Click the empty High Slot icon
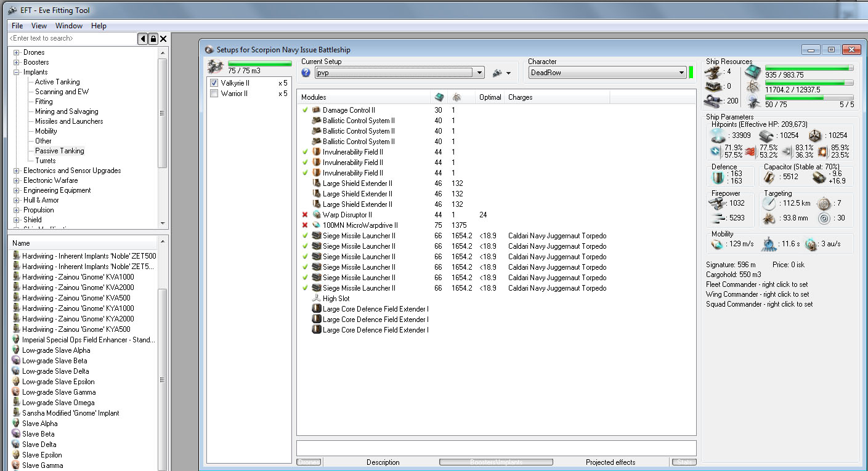 coord(316,299)
